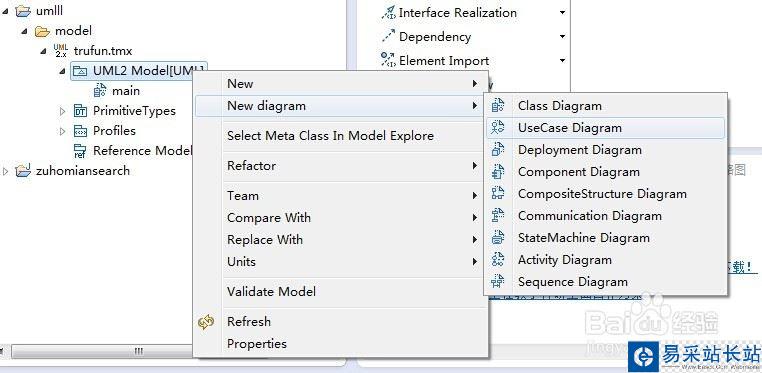
Task: Open the Dependency palette dropdown arrow
Action: click(x=562, y=37)
